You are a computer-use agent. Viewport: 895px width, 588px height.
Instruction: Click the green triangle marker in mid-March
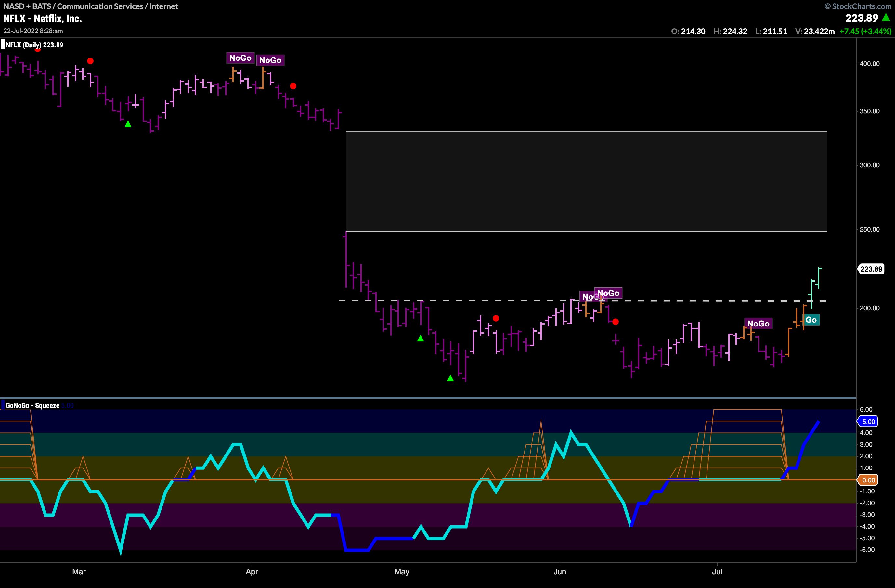(x=128, y=124)
